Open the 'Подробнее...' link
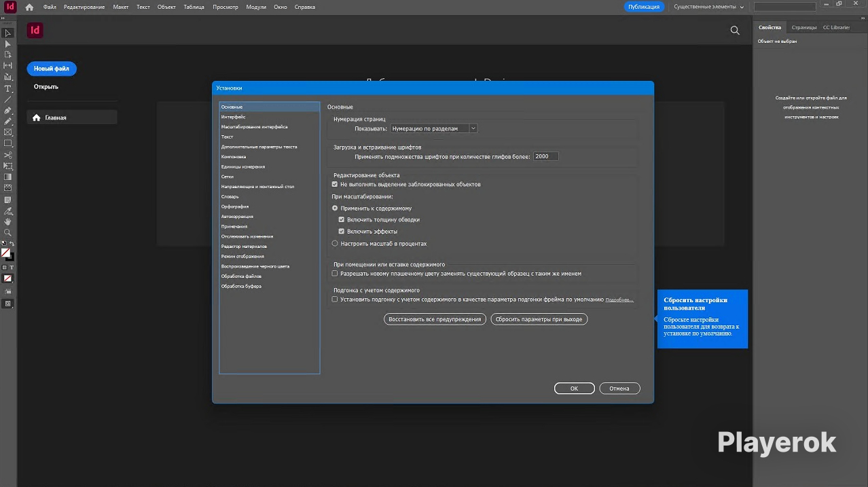 [619, 300]
